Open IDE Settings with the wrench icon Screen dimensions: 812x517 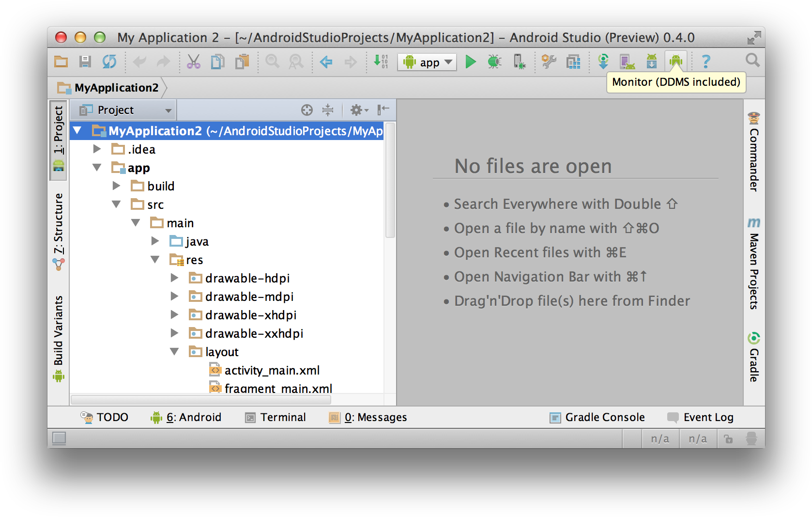coord(550,62)
